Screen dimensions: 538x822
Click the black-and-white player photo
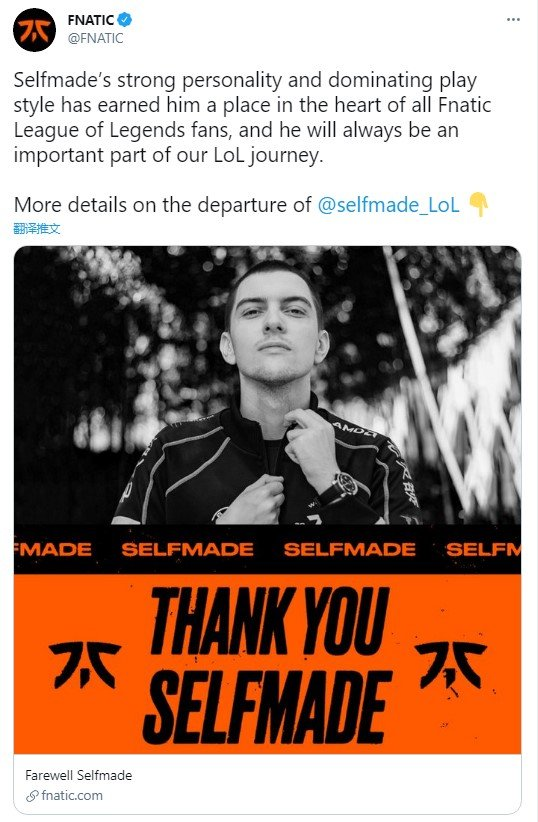click(x=267, y=385)
